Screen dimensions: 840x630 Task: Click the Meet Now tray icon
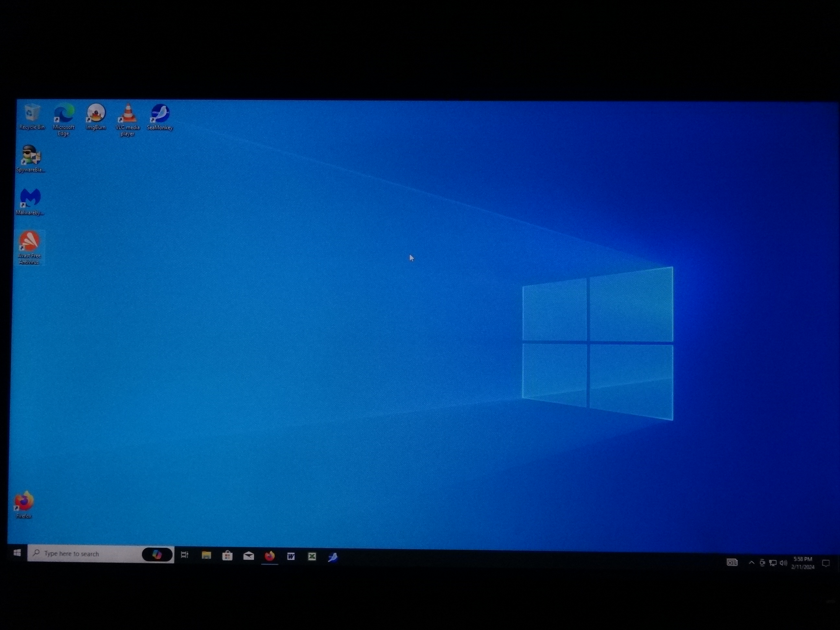pyautogui.click(x=762, y=562)
